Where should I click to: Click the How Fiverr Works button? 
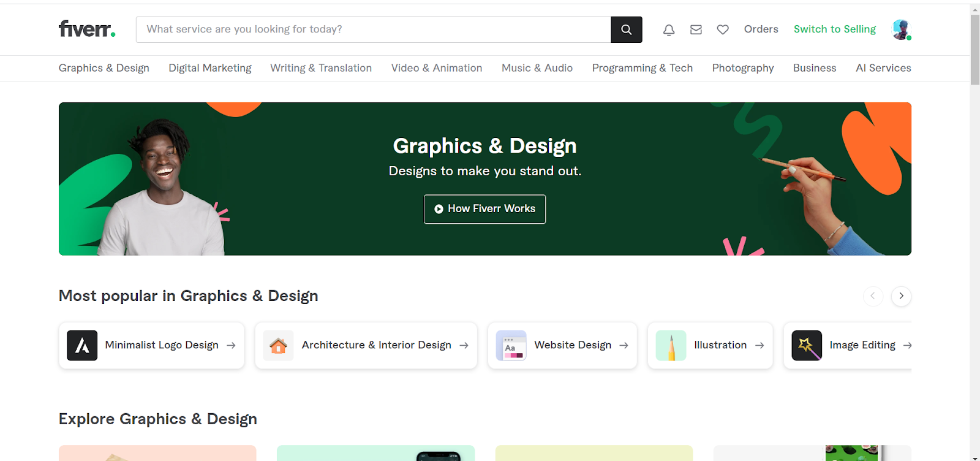(x=484, y=209)
